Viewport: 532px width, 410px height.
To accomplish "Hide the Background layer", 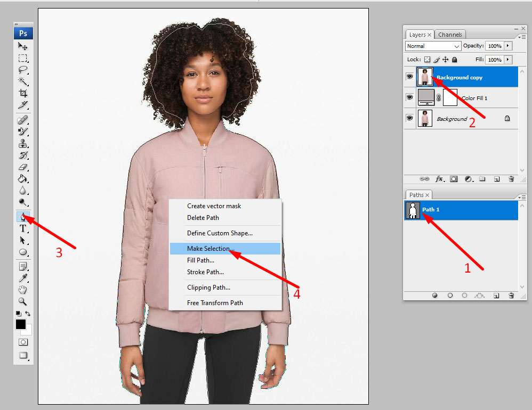I will click(409, 118).
